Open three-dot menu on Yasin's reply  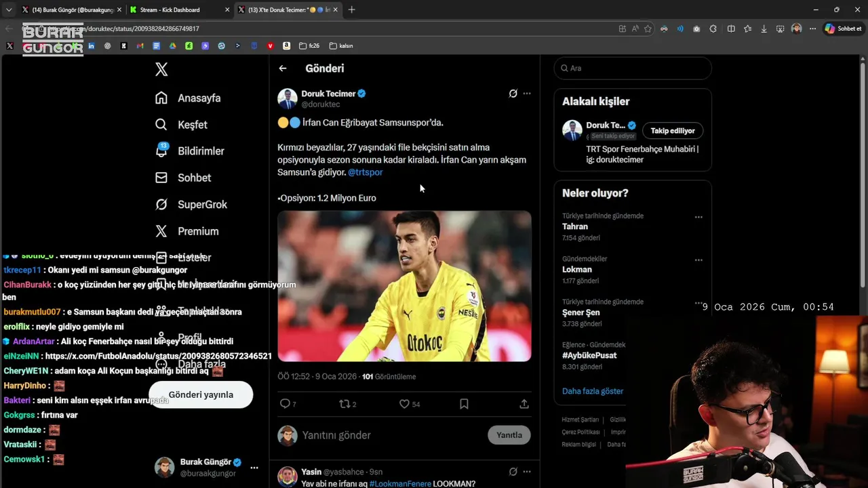(x=527, y=472)
